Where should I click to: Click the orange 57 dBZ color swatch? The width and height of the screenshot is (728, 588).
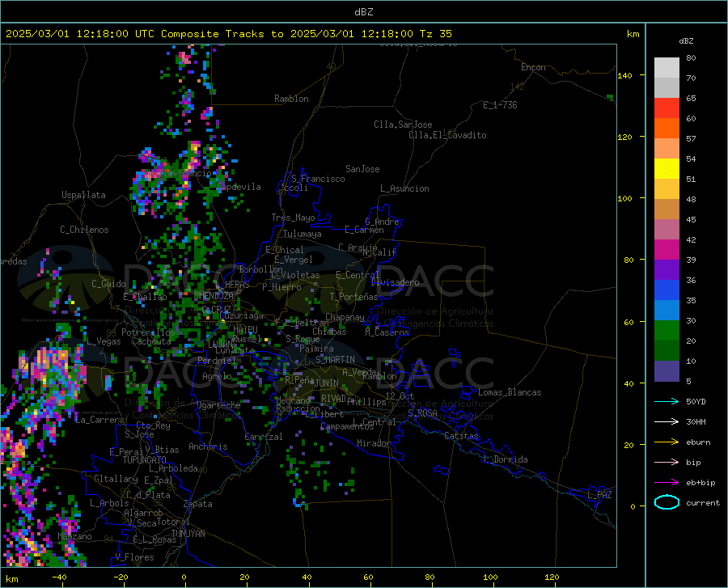[667, 129]
